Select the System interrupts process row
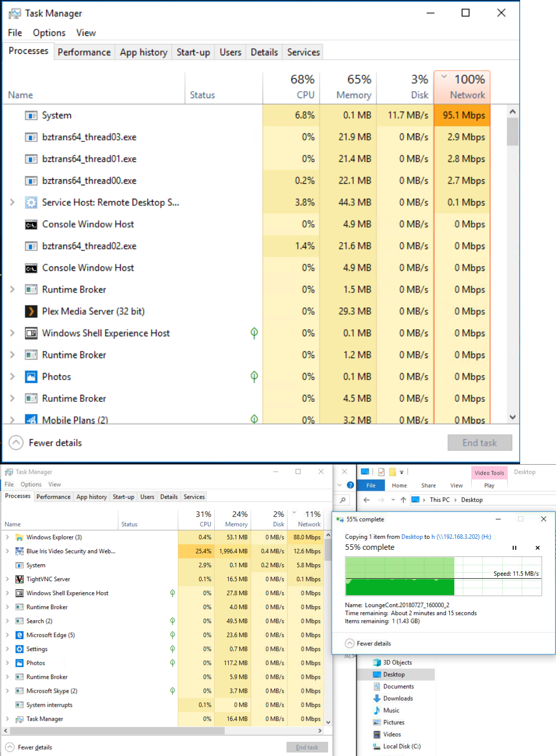556x756 pixels. pyautogui.click(x=163, y=705)
